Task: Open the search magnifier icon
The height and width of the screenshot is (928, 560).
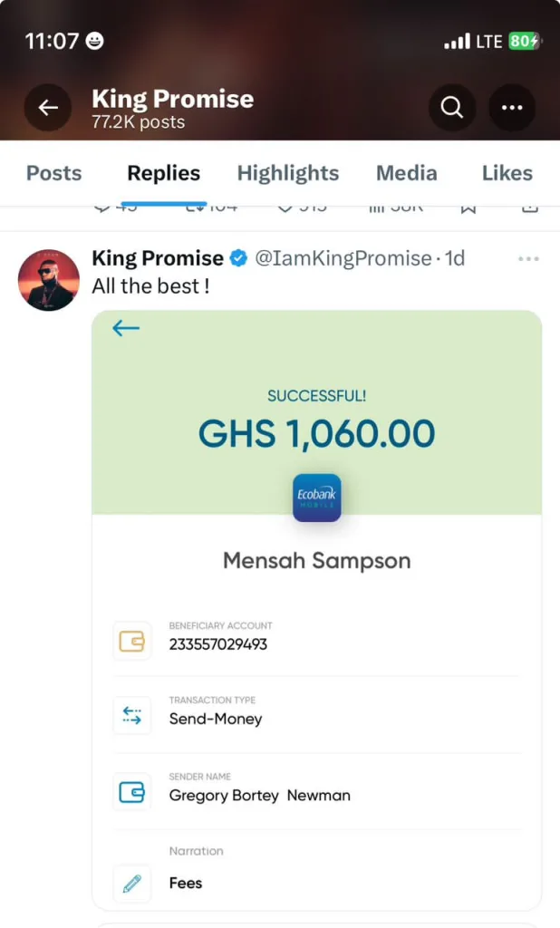Action: [x=451, y=108]
